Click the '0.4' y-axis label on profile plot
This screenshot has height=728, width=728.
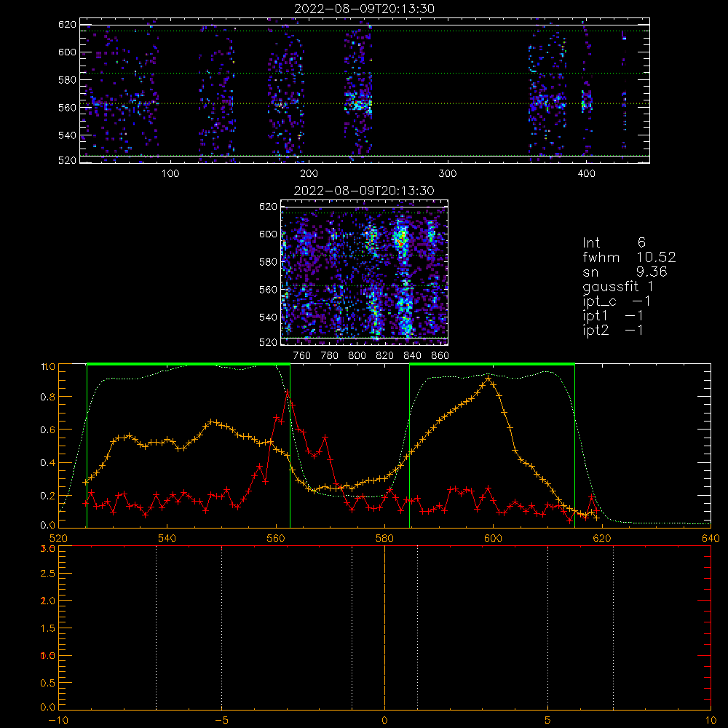coord(47,463)
